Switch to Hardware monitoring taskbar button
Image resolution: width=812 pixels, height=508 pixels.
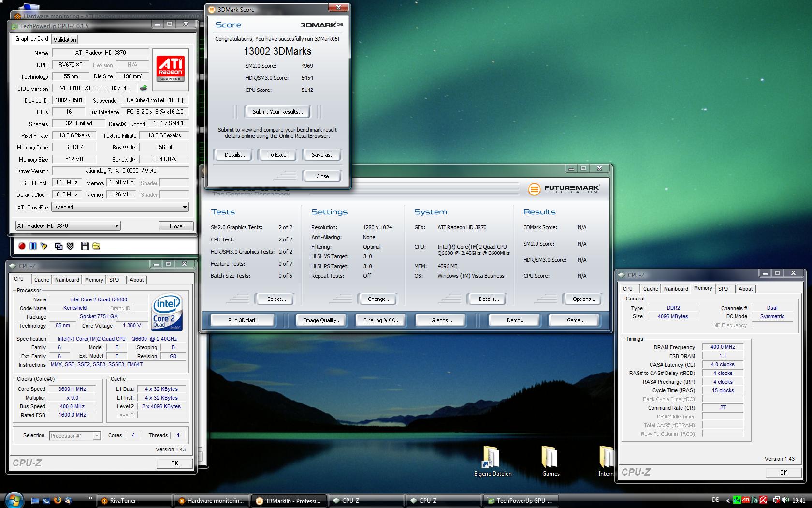click(x=212, y=501)
